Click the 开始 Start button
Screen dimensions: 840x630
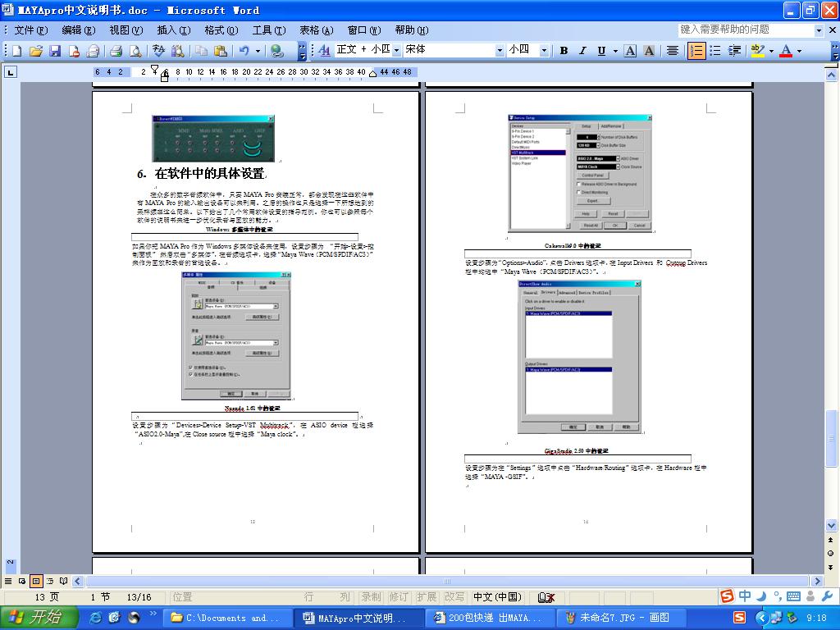click(x=38, y=618)
